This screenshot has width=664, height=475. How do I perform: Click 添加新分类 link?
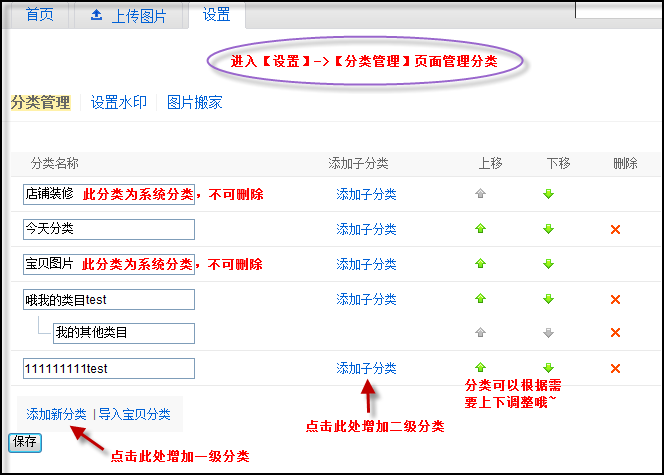56,414
